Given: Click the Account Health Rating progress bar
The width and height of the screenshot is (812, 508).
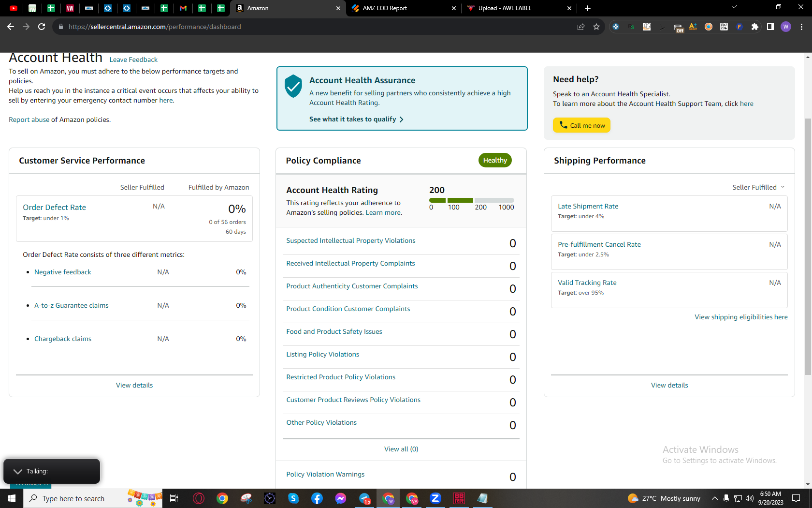Looking at the screenshot, I should (x=471, y=200).
